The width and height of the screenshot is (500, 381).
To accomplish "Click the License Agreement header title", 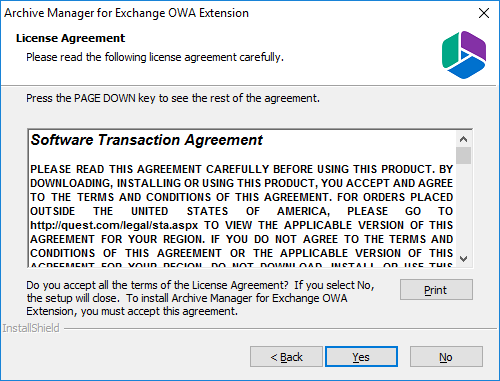I will click(x=70, y=38).
